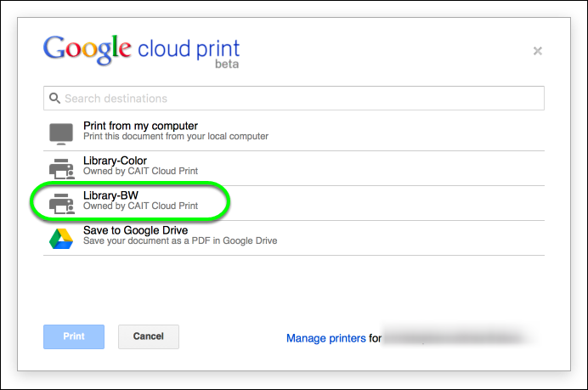588x390 pixels.
Task: Click the Print button
Action: (x=74, y=336)
